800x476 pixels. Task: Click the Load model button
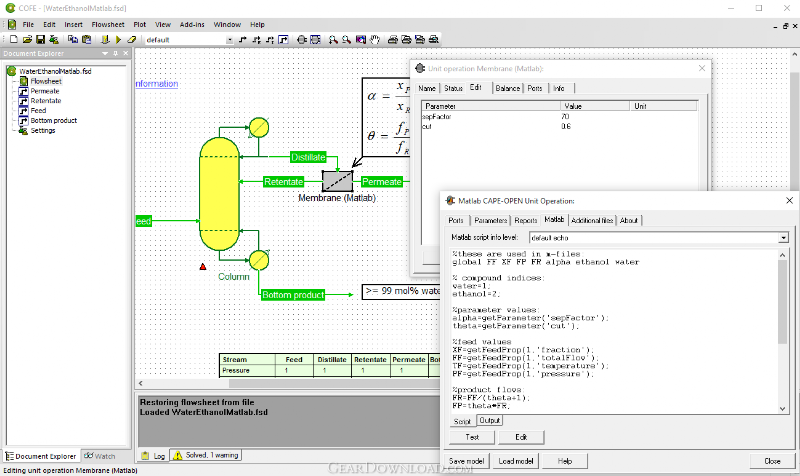coord(515,461)
